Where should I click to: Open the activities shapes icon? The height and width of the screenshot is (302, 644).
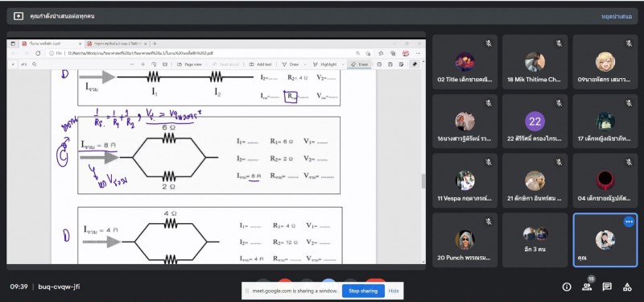(x=627, y=287)
